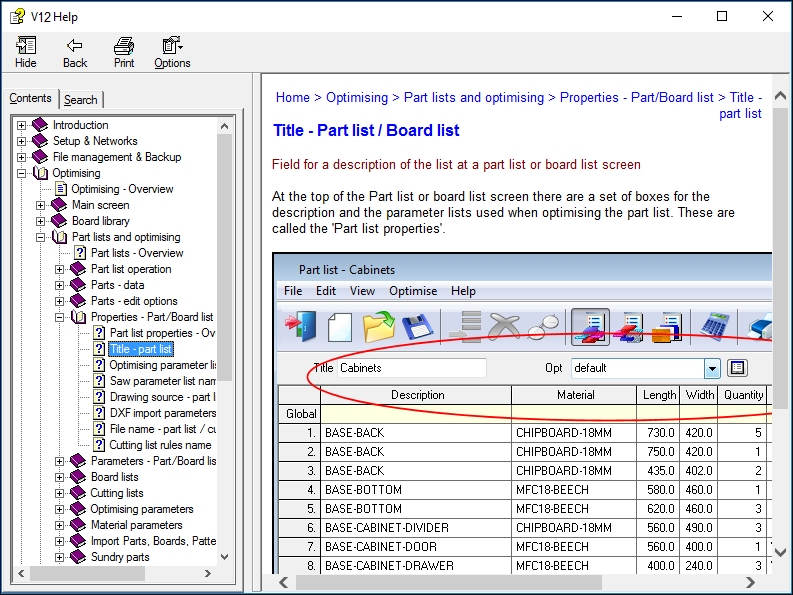Image resolution: width=793 pixels, height=595 pixels.
Task: Expand the Cutting lists node
Action: 60,493
